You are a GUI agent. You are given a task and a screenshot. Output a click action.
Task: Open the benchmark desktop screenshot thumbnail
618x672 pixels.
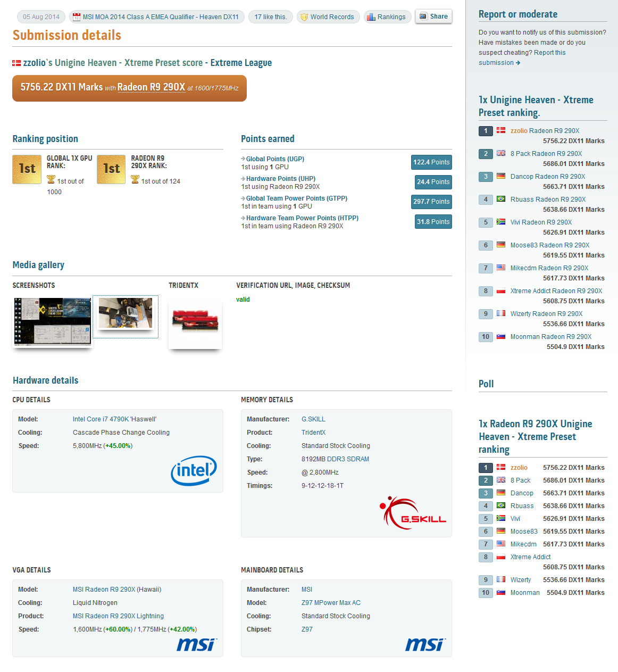(x=53, y=321)
